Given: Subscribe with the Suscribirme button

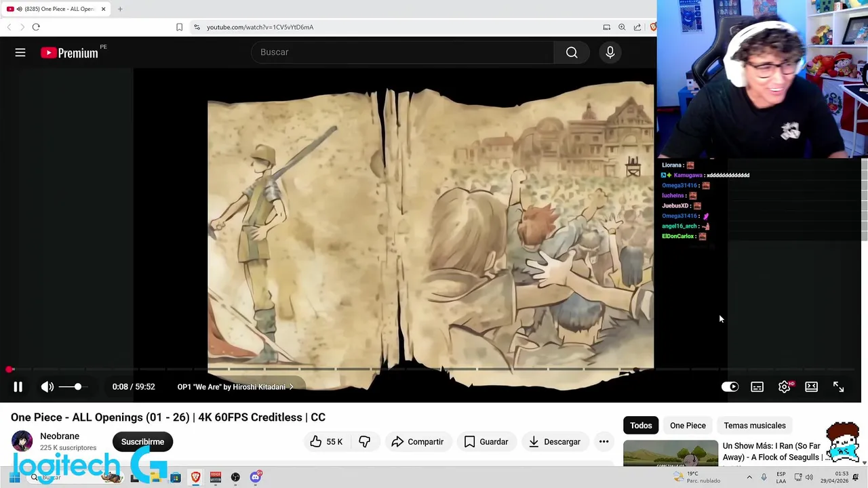Looking at the screenshot, I should (x=142, y=441).
